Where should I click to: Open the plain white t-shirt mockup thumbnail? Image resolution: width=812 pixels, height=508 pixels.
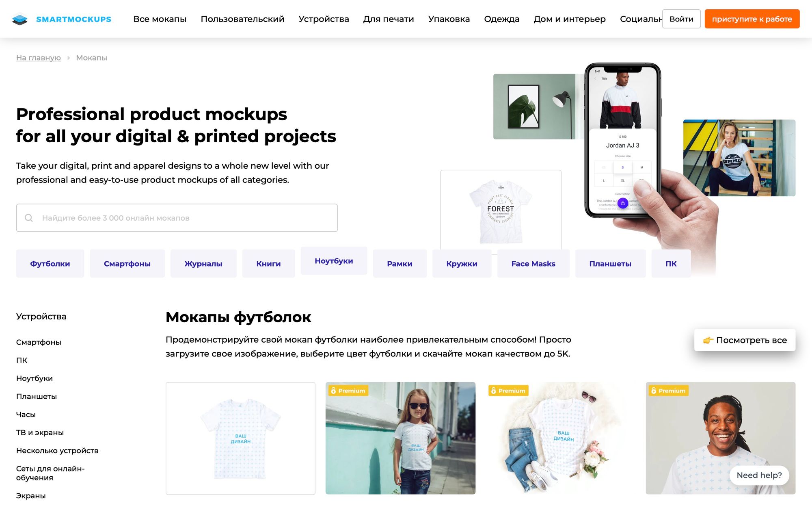pyautogui.click(x=240, y=438)
